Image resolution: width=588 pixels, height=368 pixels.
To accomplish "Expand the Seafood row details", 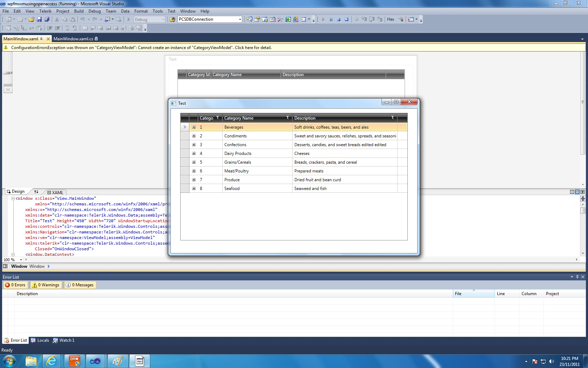I will pyautogui.click(x=194, y=189).
